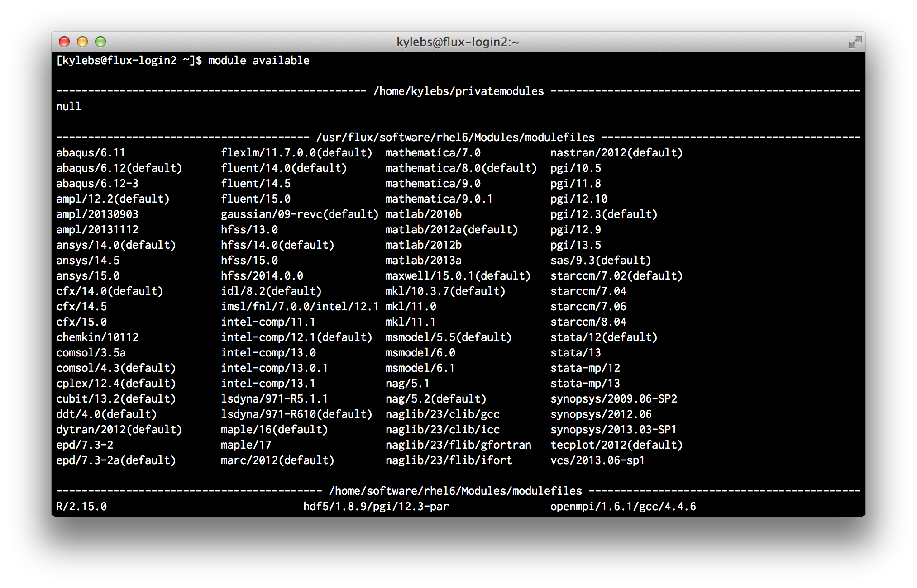The height and width of the screenshot is (588, 917).
Task: Select the fluent/14.5 entry
Action: [x=255, y=183]
